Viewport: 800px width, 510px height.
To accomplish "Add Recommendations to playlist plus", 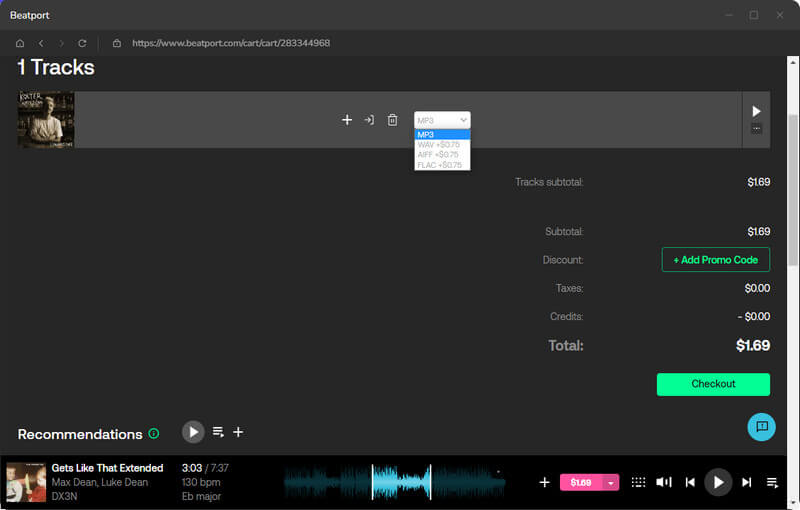I will click(x=238, y=432).
